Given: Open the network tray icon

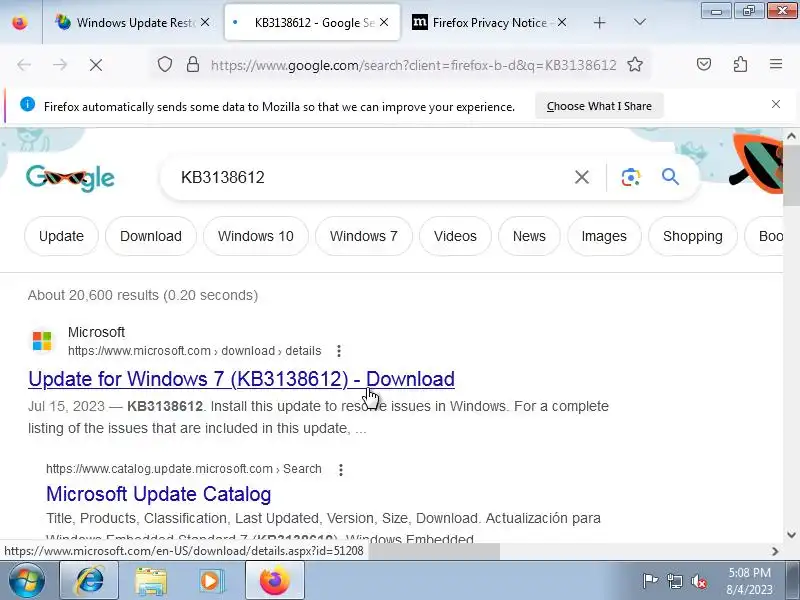Looking at the screenshot, I should [x=674, y=581].
